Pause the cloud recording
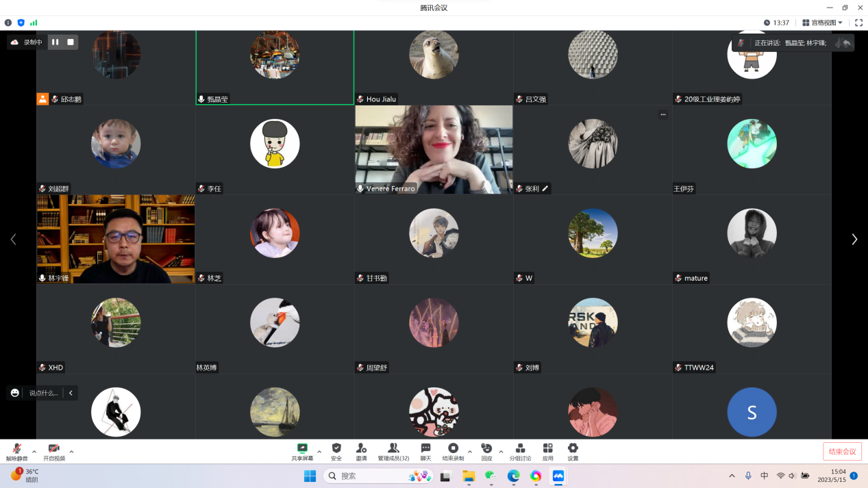Screen dimensions: 868x488 pyautogui.click(x=55, y=42)
